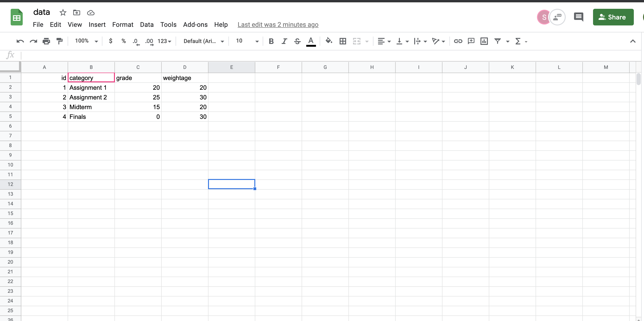The height and width of the screenshot is (321, 644).
Task: Open the Format menu
Action: click(x=123, y=25)
